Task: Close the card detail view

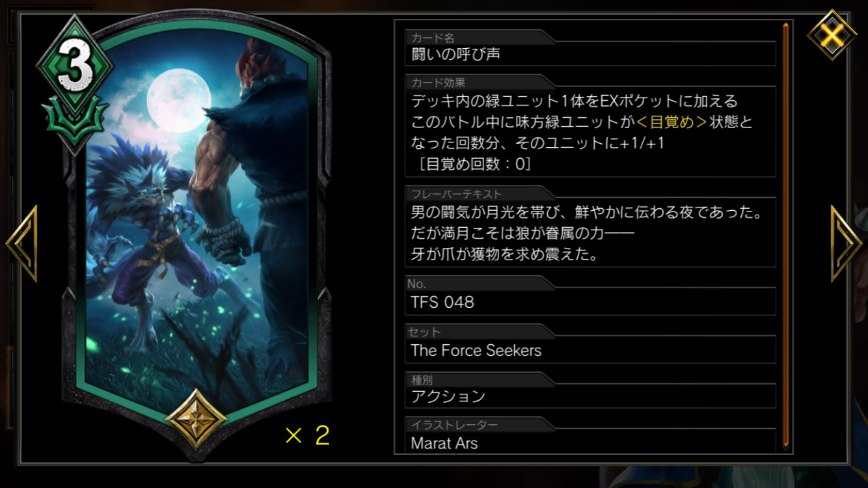Action: pyautogui.click(x=832, y=34)
